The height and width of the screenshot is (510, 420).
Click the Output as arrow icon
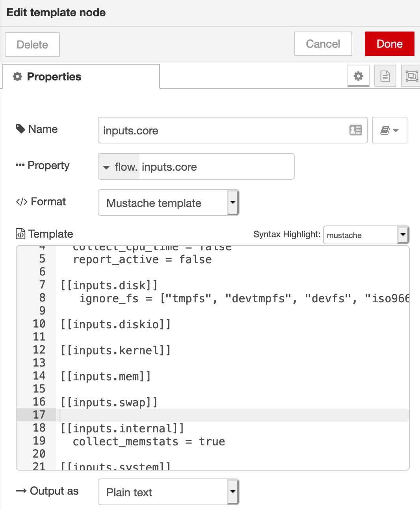tap(21, 491)
